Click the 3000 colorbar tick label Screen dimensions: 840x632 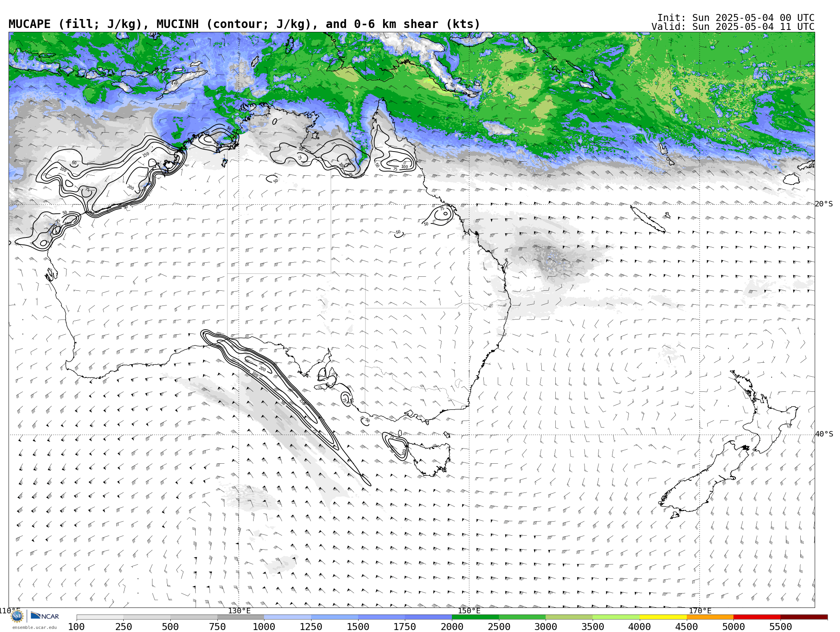546,627
